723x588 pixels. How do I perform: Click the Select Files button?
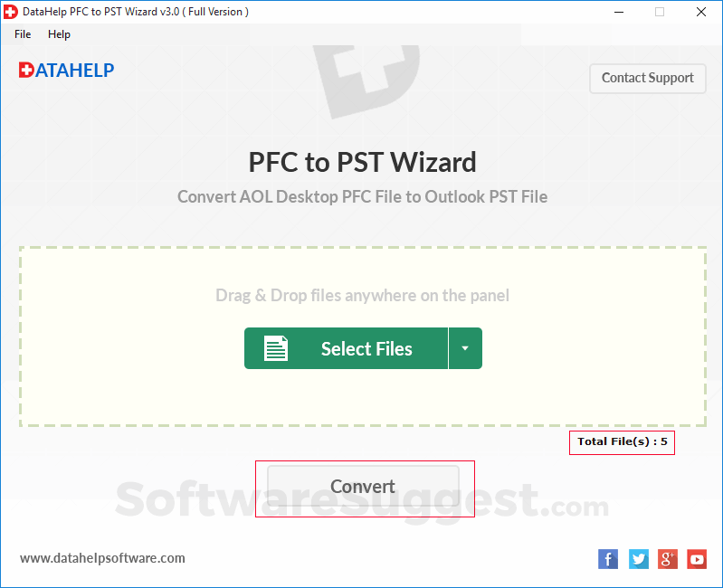tap(346, 348)
